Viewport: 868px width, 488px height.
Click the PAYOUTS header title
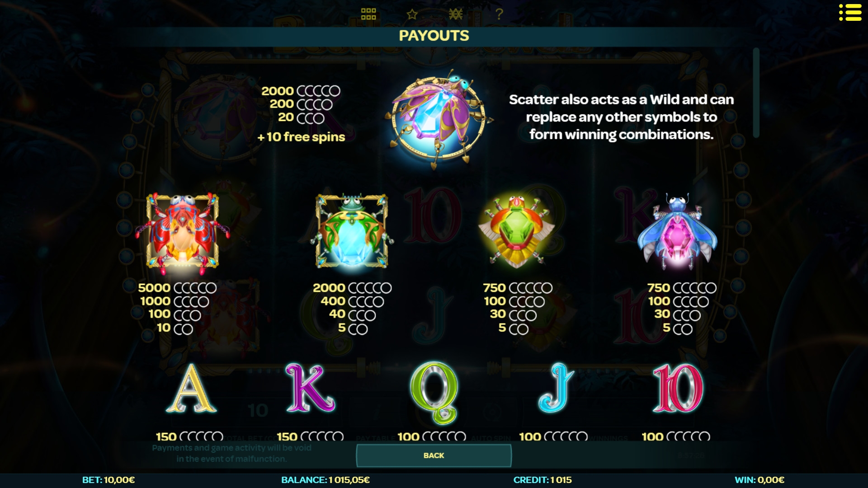[x=434, y=36]
